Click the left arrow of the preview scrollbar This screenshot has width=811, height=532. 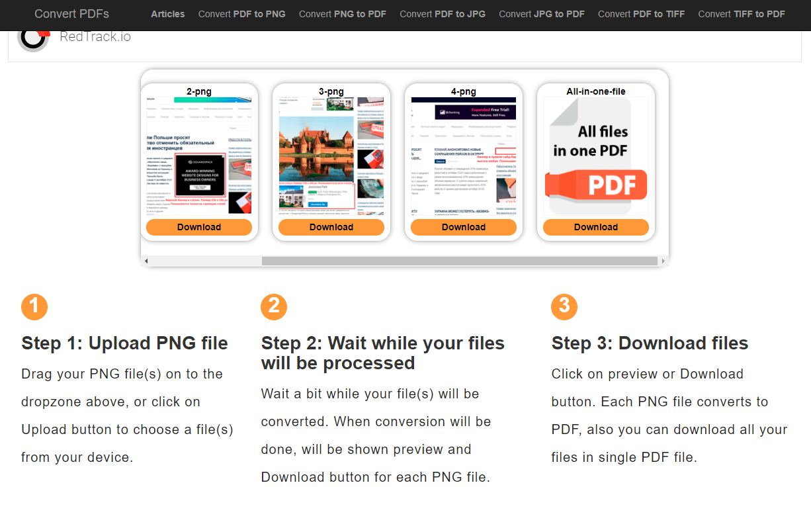click(x=146, y=261)
